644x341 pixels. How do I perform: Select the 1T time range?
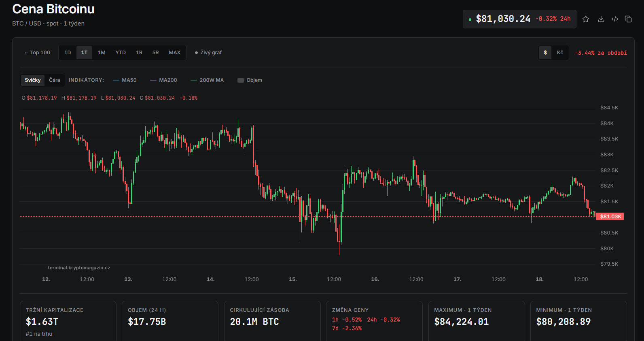click(x=84, y=53)
